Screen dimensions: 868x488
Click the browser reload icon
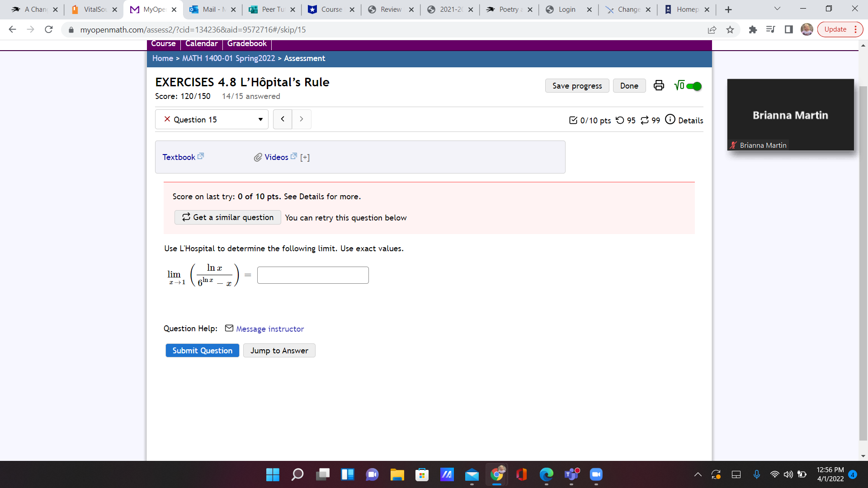(x=49, y=30)
